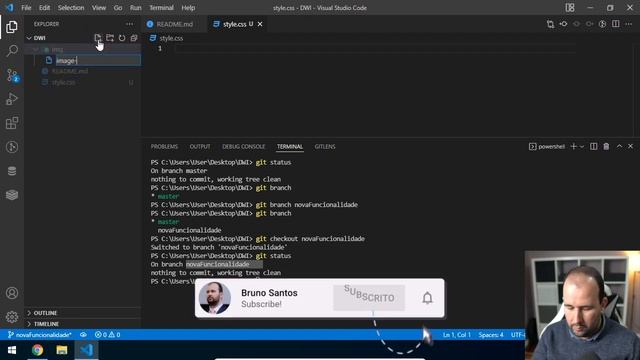
Task: Click the style.css breadcrumb
Action: pos(171,38)
